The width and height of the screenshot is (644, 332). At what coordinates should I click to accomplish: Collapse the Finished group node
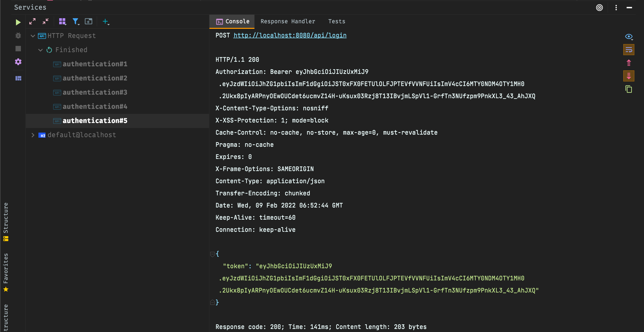click(x=40, y=50)
